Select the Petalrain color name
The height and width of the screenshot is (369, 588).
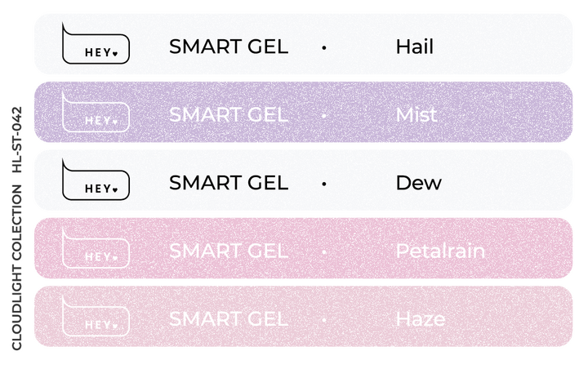point(441,251)
